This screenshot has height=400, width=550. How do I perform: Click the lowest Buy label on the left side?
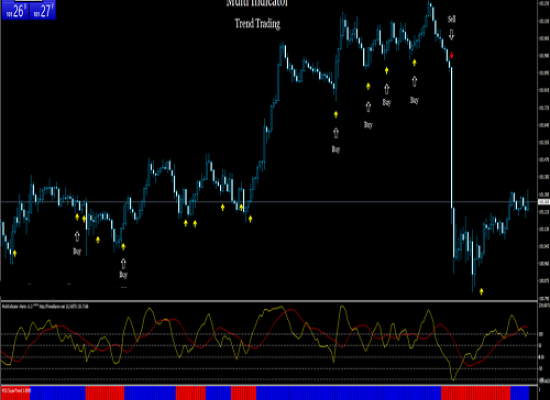click(123, 274)
